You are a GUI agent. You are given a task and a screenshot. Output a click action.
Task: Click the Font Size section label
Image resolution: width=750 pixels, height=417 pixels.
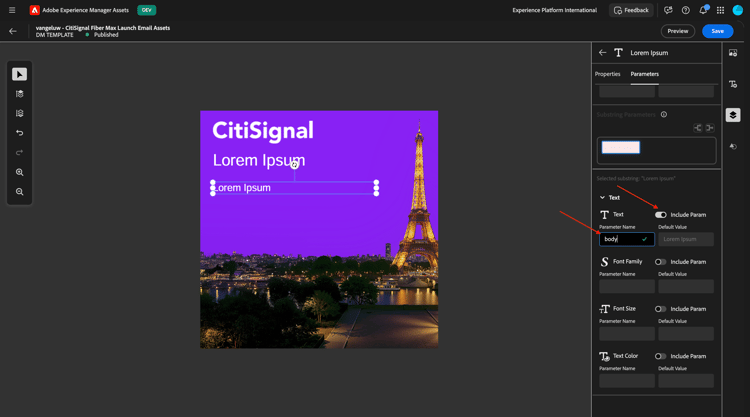click(x=624, y=308)
